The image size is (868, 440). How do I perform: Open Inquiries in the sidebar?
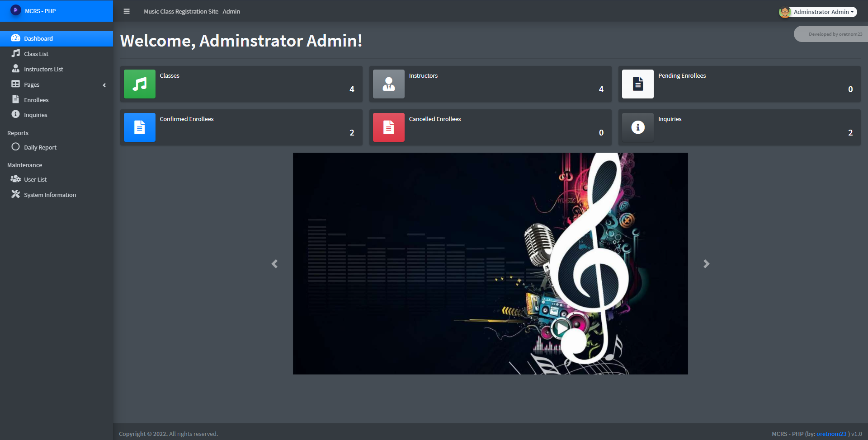57,115
